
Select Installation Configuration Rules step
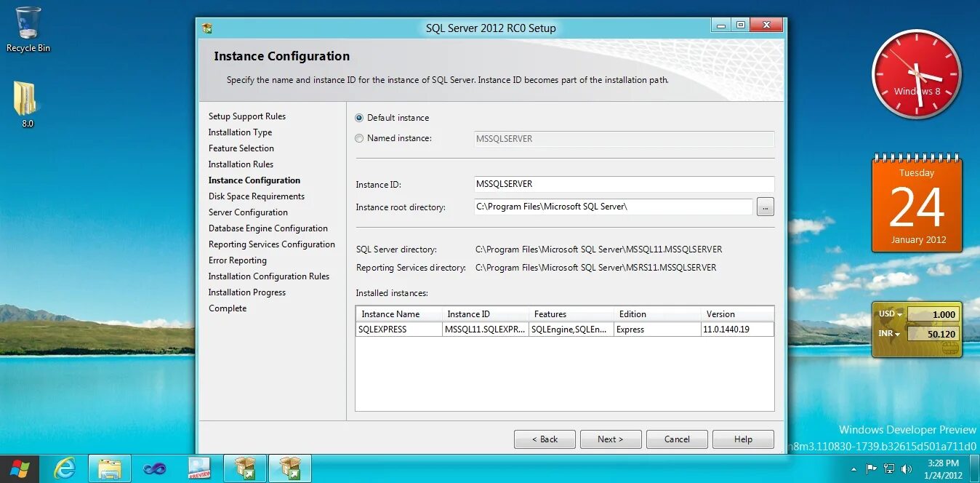coord(269,276)
